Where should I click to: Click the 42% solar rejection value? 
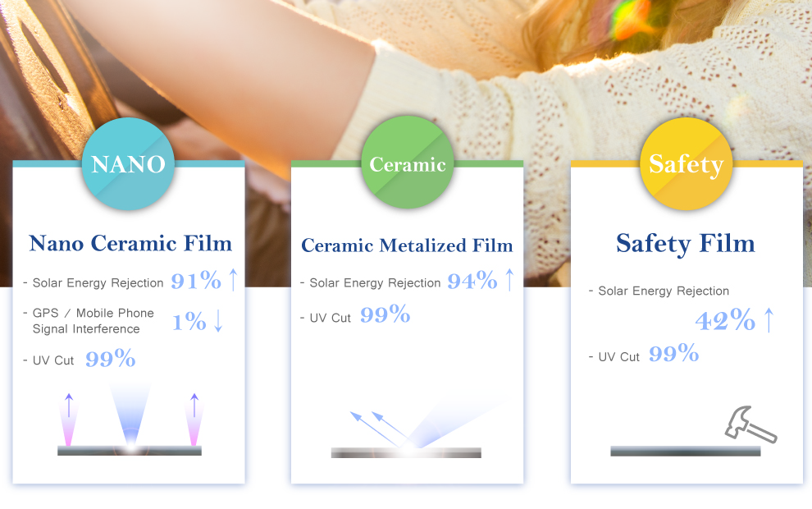point(725,320)
